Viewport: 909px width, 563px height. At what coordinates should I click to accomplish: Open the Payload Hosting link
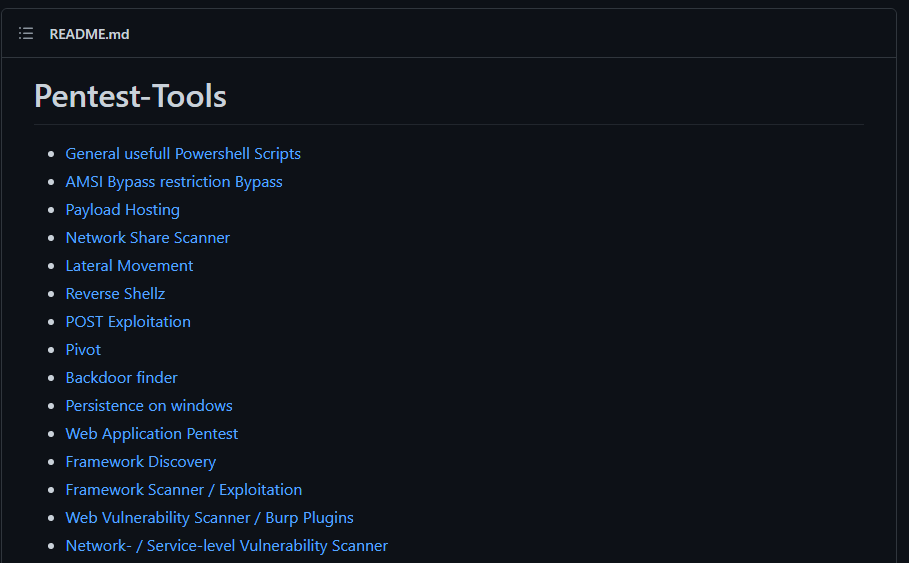[x=122, y=210]
